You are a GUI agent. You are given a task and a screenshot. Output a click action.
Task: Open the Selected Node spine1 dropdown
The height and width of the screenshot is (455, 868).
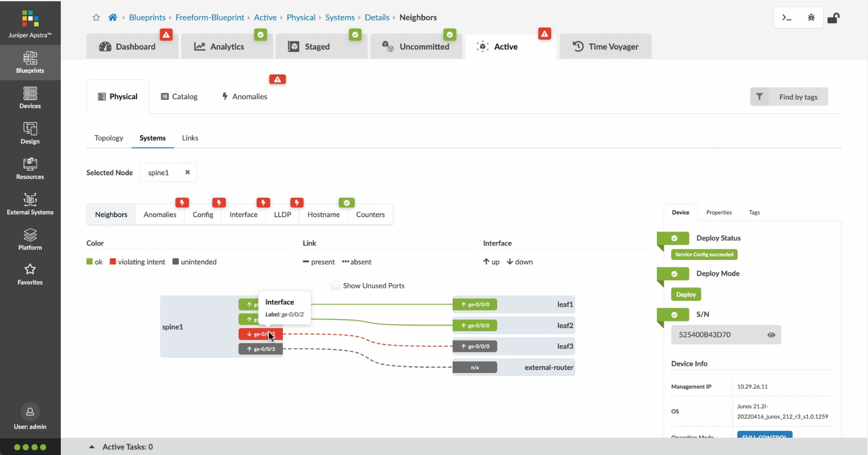(168, 172)
